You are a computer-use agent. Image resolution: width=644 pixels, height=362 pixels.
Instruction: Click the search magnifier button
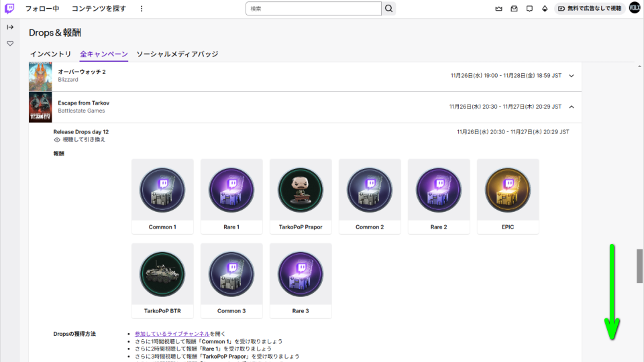(x=388, y=9)
